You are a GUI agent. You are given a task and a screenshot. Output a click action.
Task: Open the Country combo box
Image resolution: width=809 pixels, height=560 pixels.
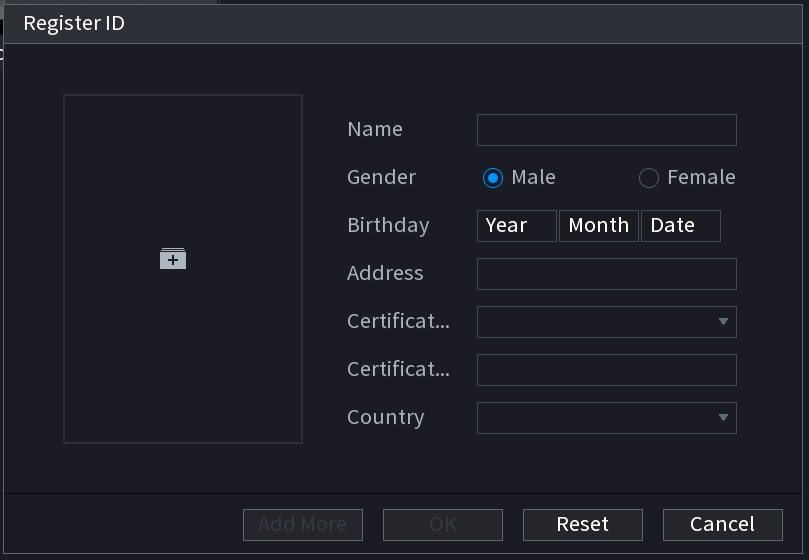[x=607, y=418]
